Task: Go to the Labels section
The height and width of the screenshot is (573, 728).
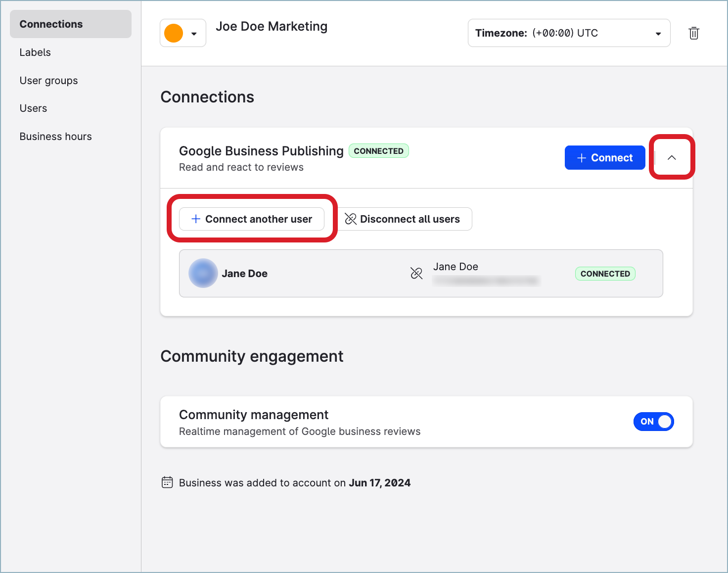Action: pos(35,52)
